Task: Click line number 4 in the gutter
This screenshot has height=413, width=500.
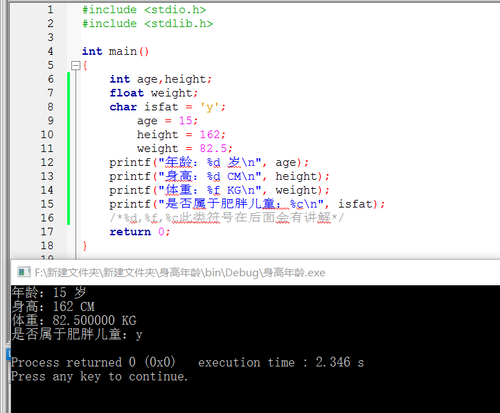Action: click(x=50, y=51)
